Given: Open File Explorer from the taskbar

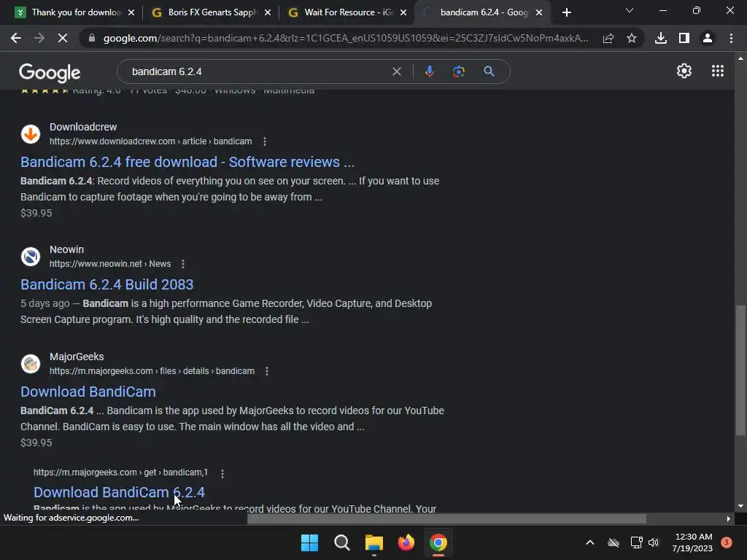Looking at the screenshot, I should [x=374, y=542].
